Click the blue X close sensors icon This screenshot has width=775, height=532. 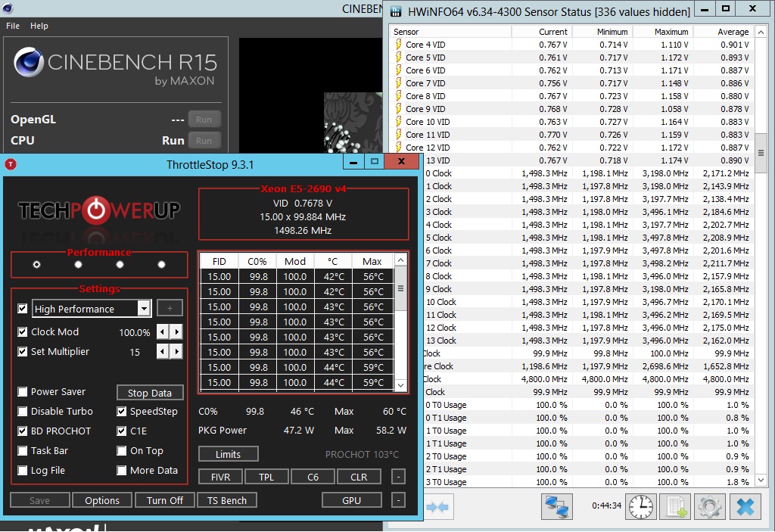point(745,507)
